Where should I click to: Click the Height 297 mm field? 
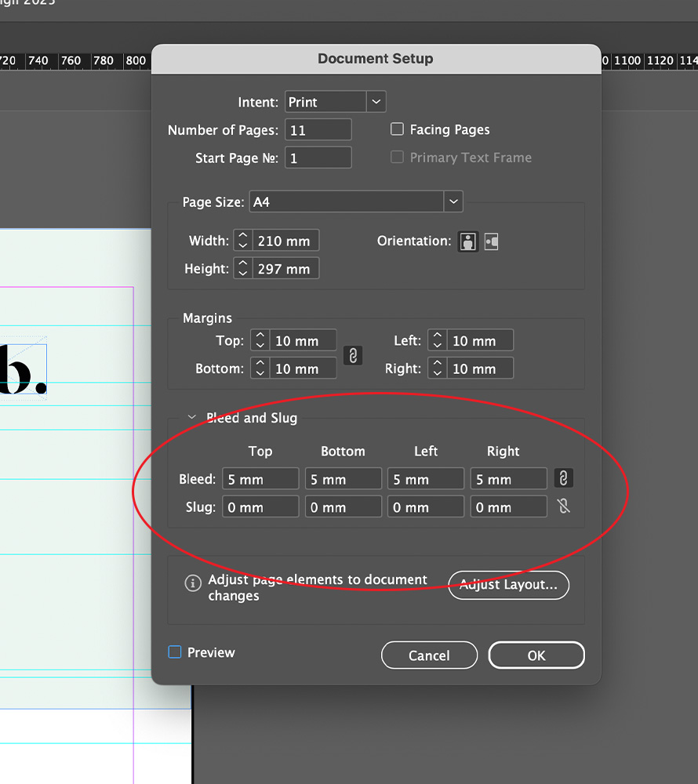click(x=285, y=268)
